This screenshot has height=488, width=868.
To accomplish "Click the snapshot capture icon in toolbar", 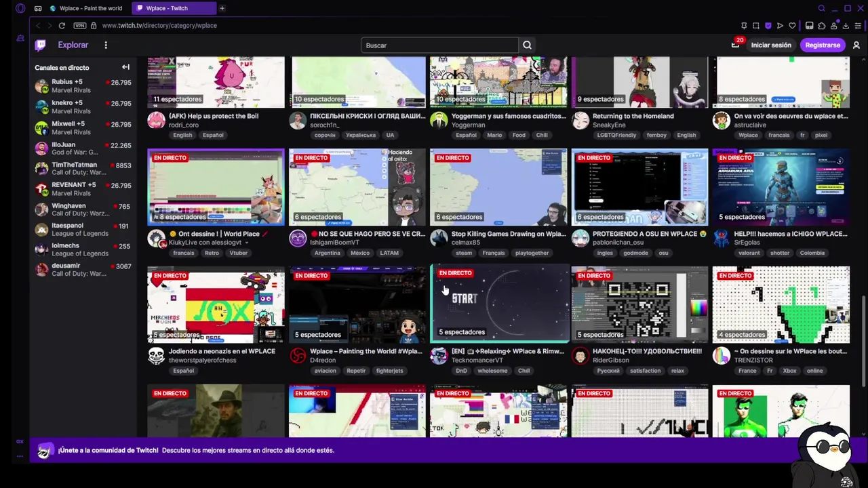I will [756, 26].
